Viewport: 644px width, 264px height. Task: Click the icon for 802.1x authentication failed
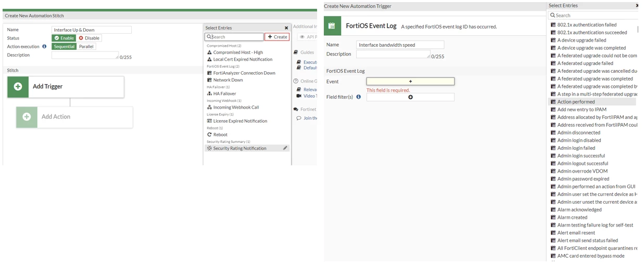pyautogui.click(x=553, y=25)
